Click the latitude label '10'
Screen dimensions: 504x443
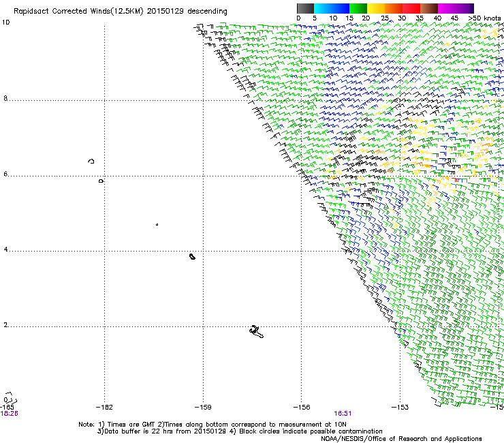5,22
